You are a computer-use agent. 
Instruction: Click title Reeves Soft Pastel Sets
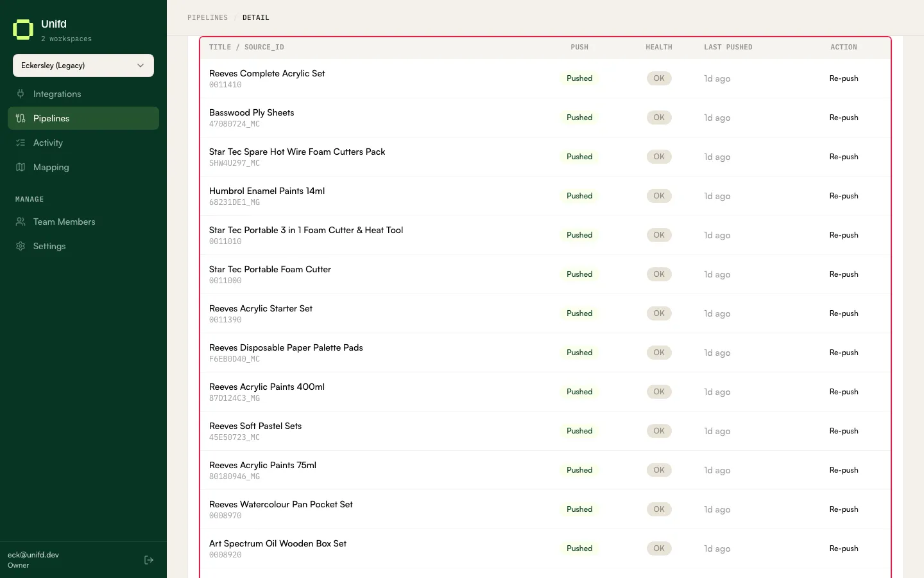[x=255, y=426]
